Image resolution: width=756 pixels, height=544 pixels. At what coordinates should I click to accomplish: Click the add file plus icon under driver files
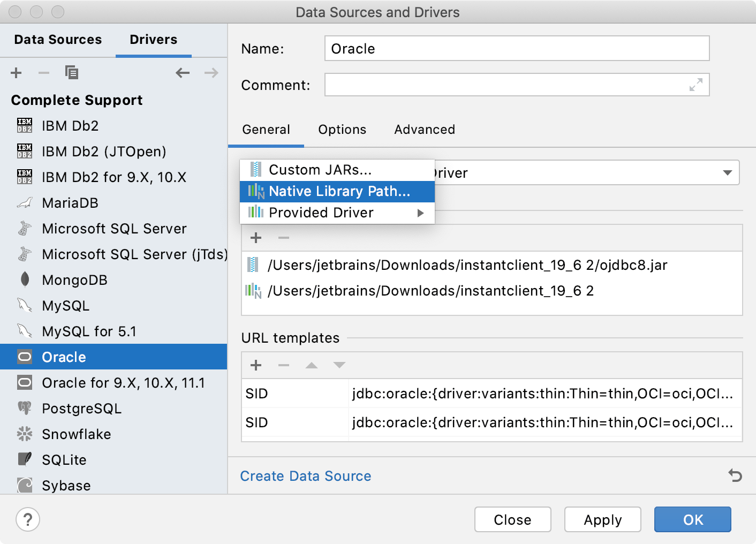click(x=256, y=237)
